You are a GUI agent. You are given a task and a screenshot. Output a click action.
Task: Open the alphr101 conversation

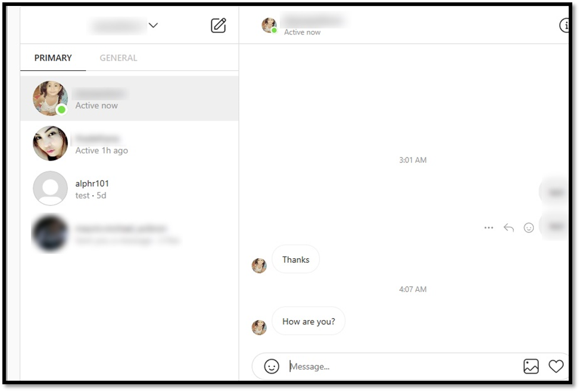[x=129, y=189]
